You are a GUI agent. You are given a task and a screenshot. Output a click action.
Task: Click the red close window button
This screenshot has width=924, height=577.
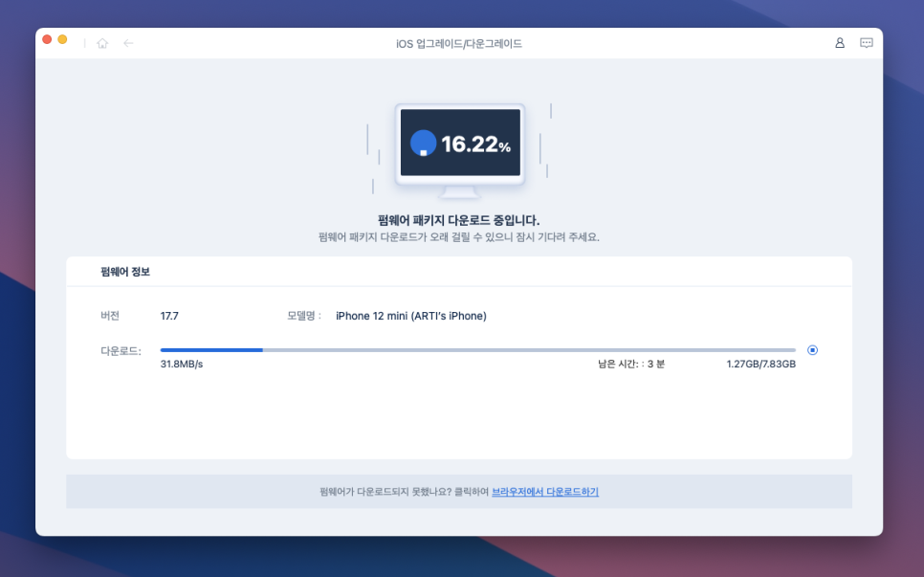tap(47, 39)
